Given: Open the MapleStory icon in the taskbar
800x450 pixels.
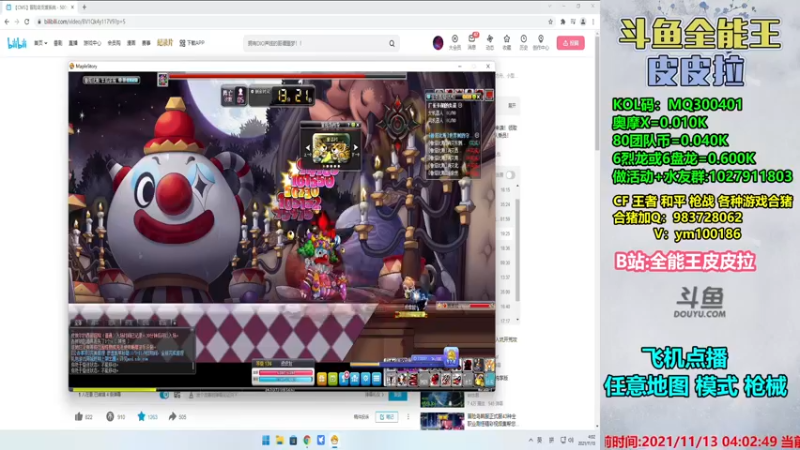Looking at the screenshot, I should (335, 440).
